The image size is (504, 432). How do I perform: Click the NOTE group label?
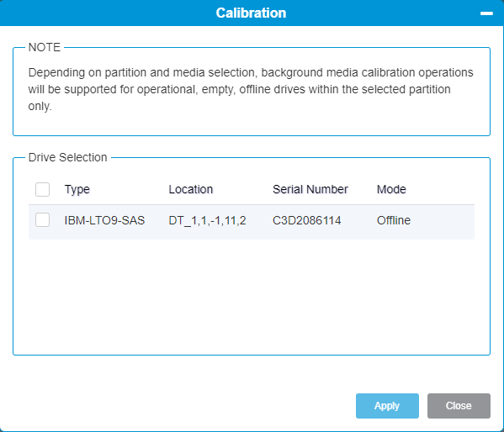(45, 48)
